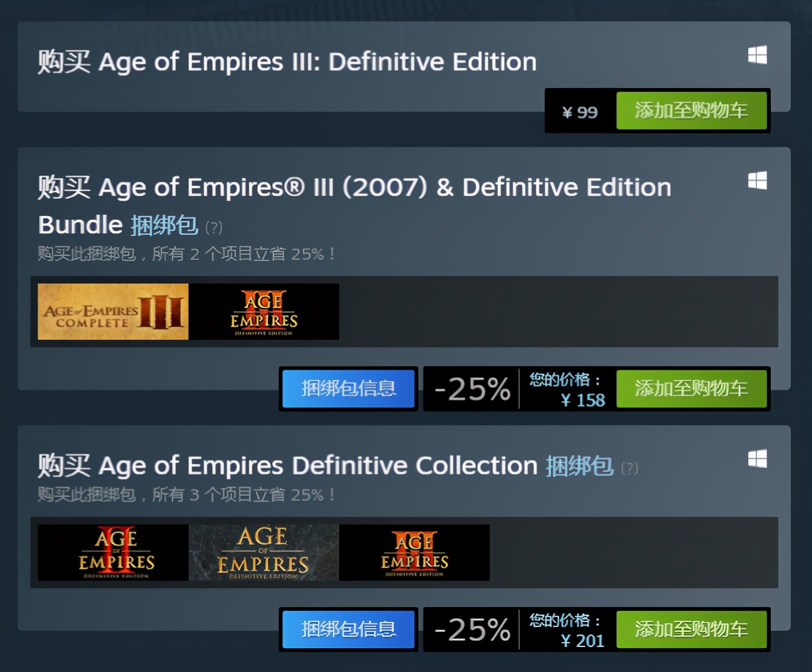The width and height of the screenshot is (812, 672).
Task: Open AoE III thumbnail in Definitive Collection
Action: click(x=415, y=553)
